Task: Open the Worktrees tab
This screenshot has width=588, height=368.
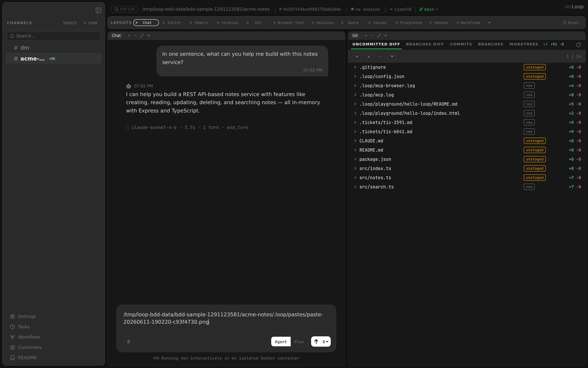Action: pos(524,44)
